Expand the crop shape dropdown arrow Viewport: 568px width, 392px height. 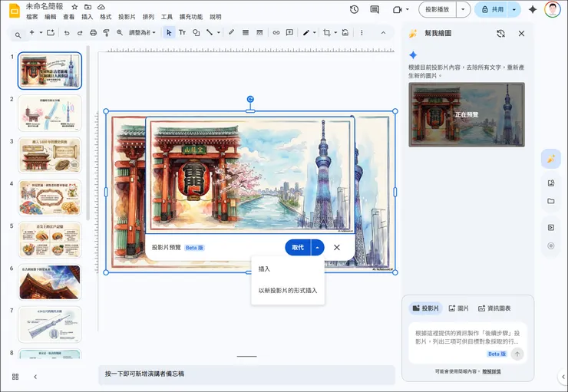coord(335,32)
